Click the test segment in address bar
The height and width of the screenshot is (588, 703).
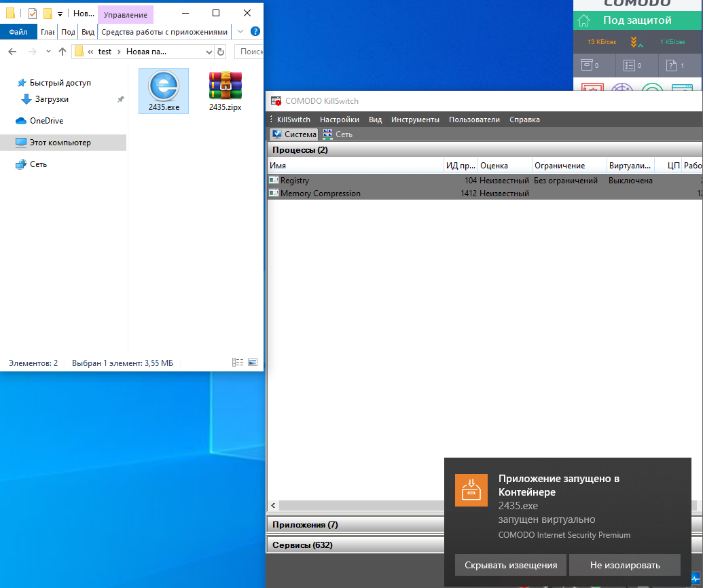(105, 52)
